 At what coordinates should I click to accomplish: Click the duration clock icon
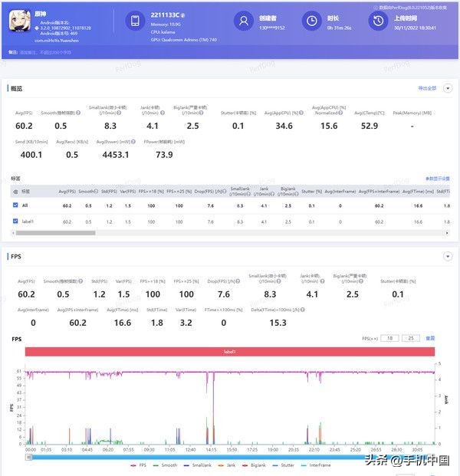click(312, 21)
